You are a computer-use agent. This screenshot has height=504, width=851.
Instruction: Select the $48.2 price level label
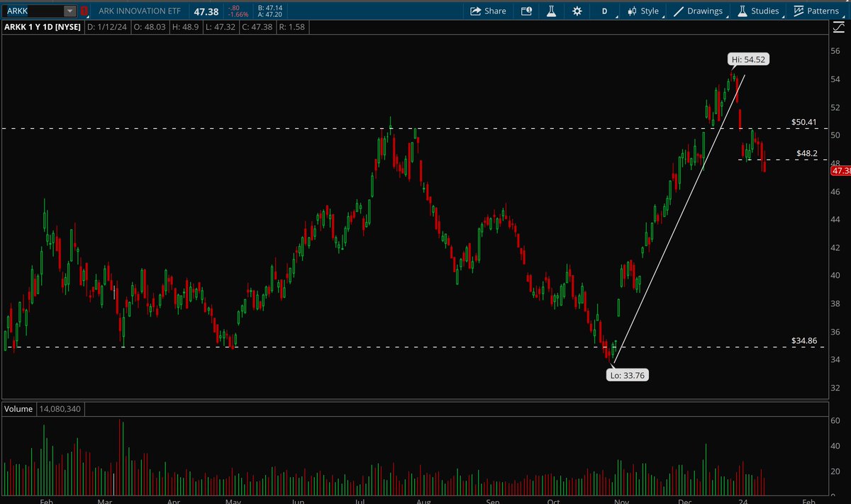807,152
